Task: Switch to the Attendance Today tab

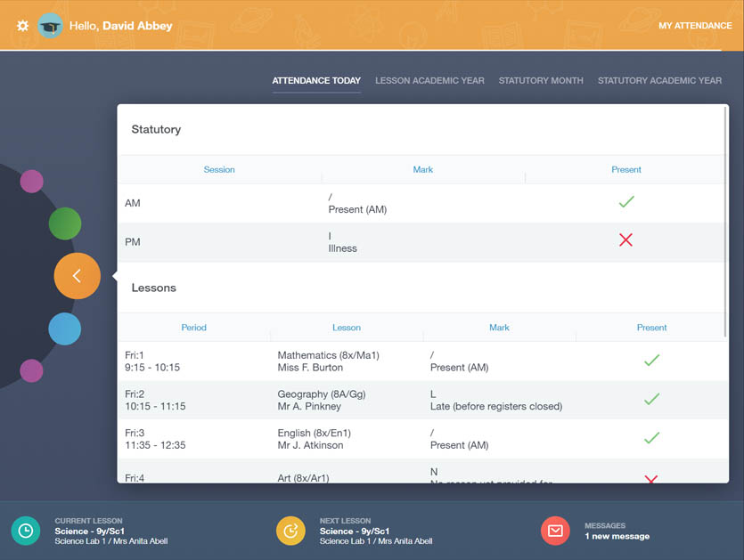Action: pyautogui.click(x=316, y=81)
